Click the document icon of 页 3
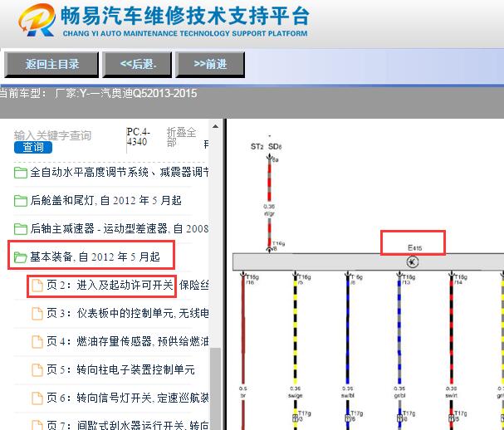This screenshot has height=430, width=504. tap(37, 313)
